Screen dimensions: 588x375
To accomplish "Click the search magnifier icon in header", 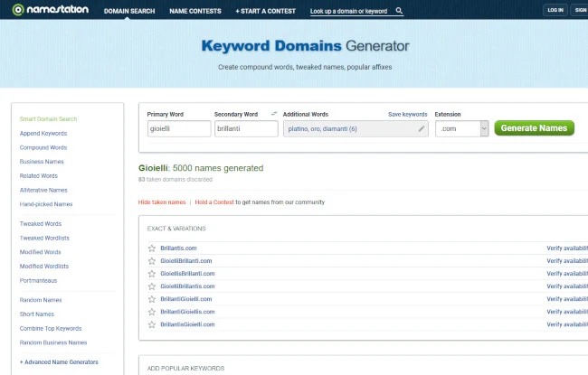I will click(399, 12).
